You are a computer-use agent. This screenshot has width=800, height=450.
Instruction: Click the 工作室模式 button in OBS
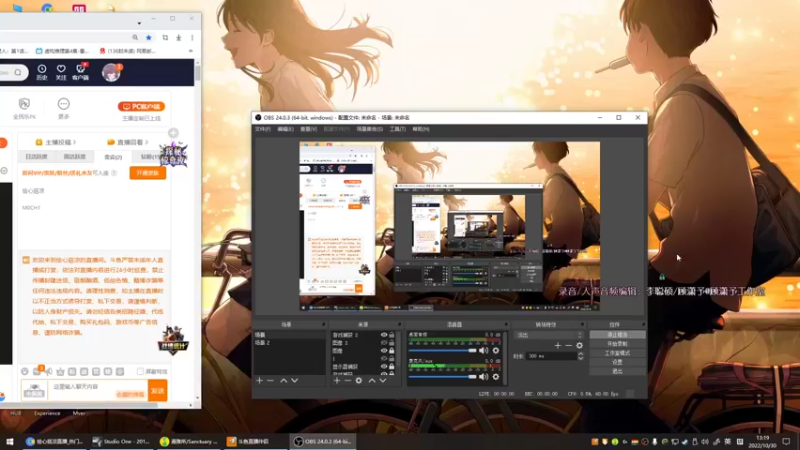point(617,353)
